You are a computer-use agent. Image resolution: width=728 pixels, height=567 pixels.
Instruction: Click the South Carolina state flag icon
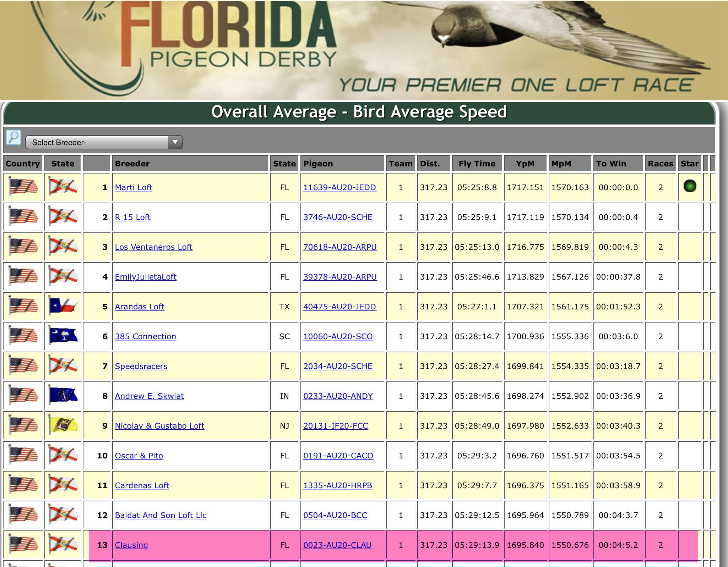pyautogui.click(x=63, y=336)
